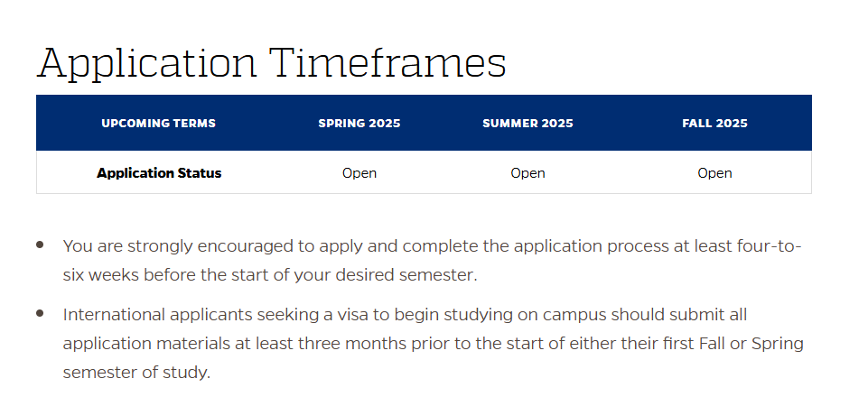Click the Open status under Spring 2025
Viewport: 868px width, 397px height.
tap(359, 173)
